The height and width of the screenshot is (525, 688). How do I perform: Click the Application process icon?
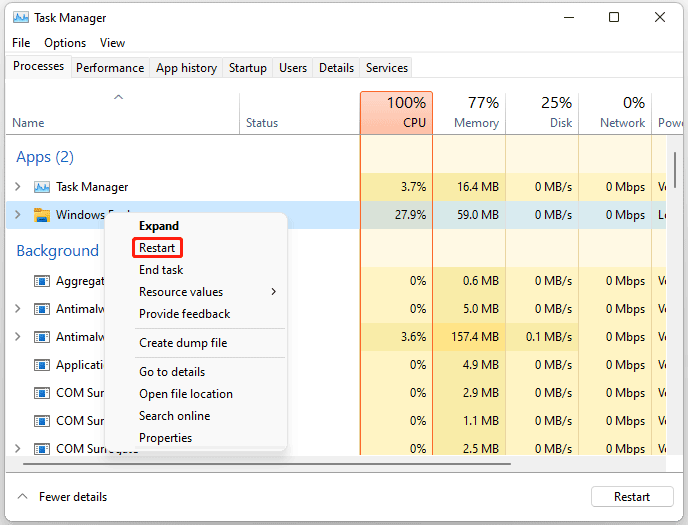[x=42, y=365]
